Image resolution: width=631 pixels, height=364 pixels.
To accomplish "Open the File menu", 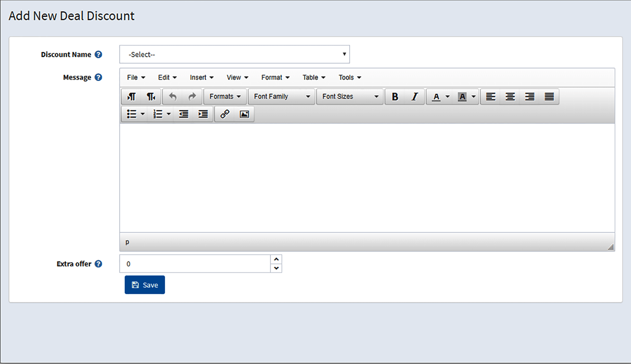I will pos(136,78).
